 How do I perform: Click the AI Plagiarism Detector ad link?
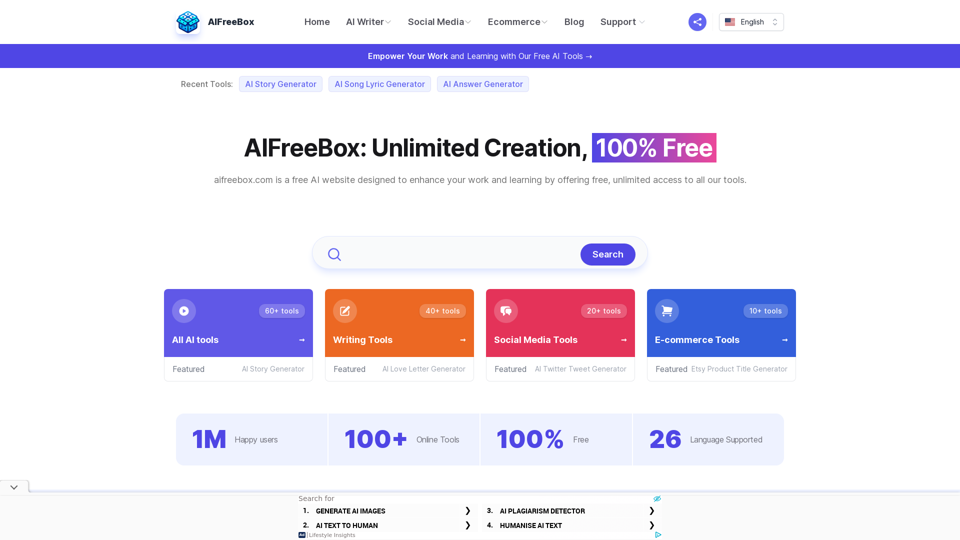[x=542, y=511]
